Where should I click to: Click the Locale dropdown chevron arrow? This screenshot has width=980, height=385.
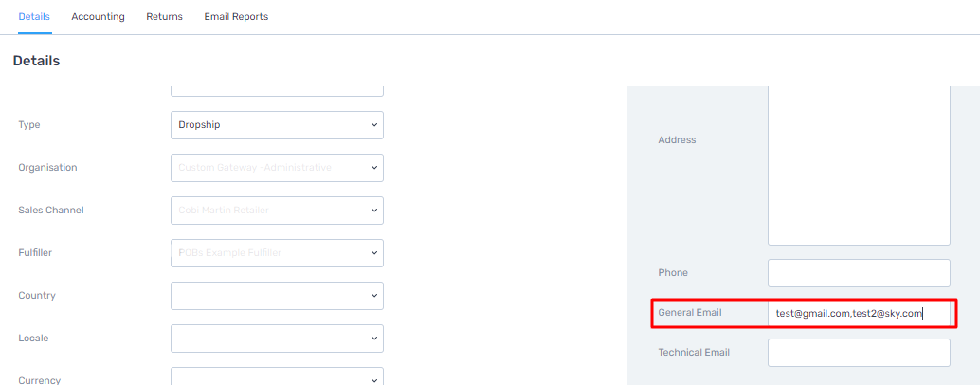[374, 339]
